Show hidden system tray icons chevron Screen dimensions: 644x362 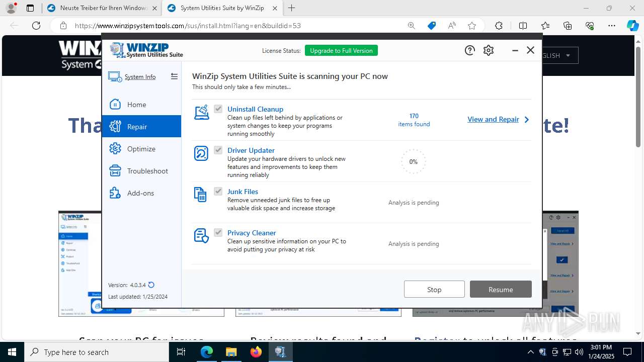point(530,352)
